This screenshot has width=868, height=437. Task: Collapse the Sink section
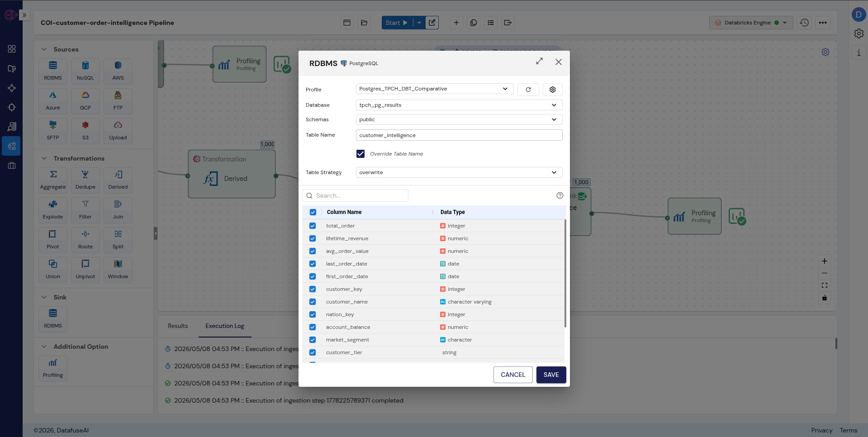(x=44, y=297)
